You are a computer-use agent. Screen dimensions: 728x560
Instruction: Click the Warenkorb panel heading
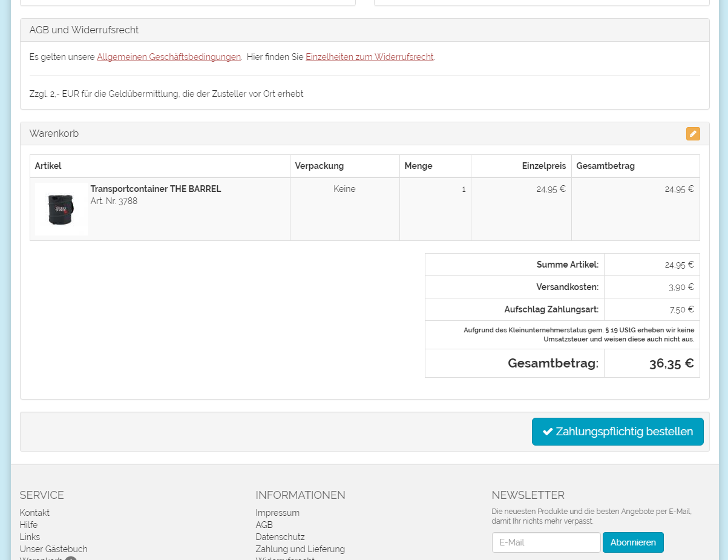54,134
